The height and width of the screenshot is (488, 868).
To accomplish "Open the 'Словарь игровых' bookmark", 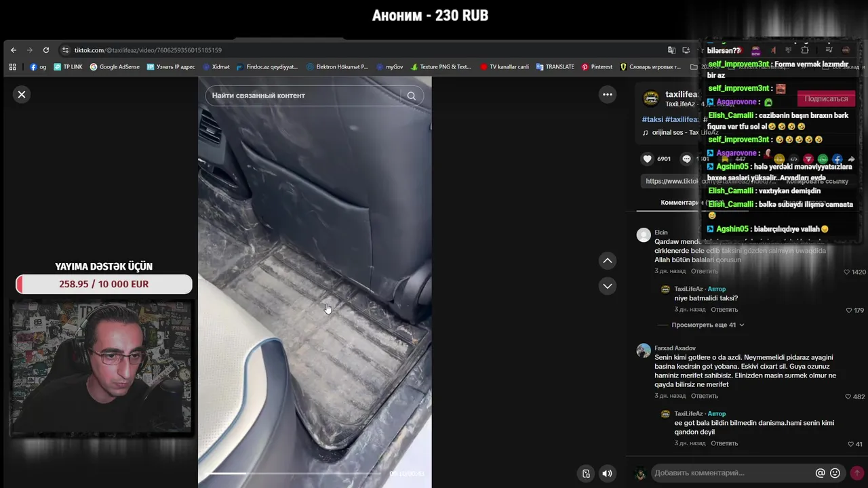I will coord(650,67).
